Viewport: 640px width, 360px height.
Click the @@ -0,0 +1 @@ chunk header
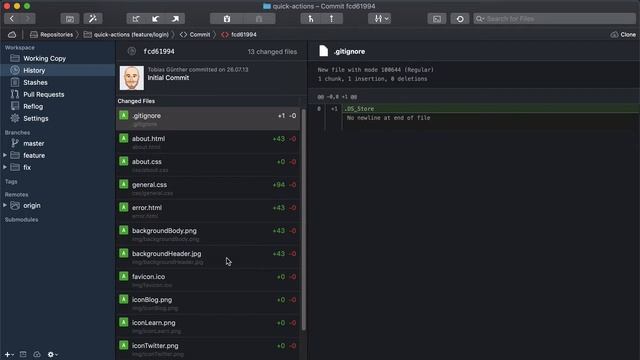click(338, 97)
